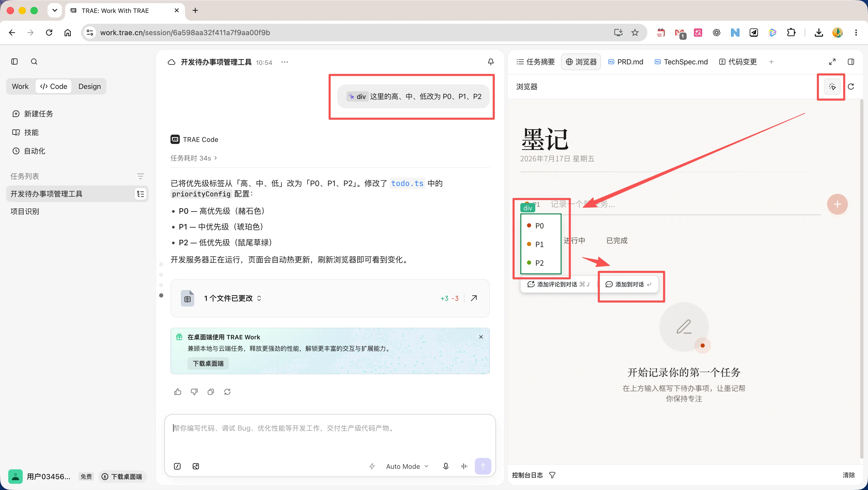Viewport: 868px width, 490px height.
Task: Open a new Chrome tab
Action: (x=195, y=10)
